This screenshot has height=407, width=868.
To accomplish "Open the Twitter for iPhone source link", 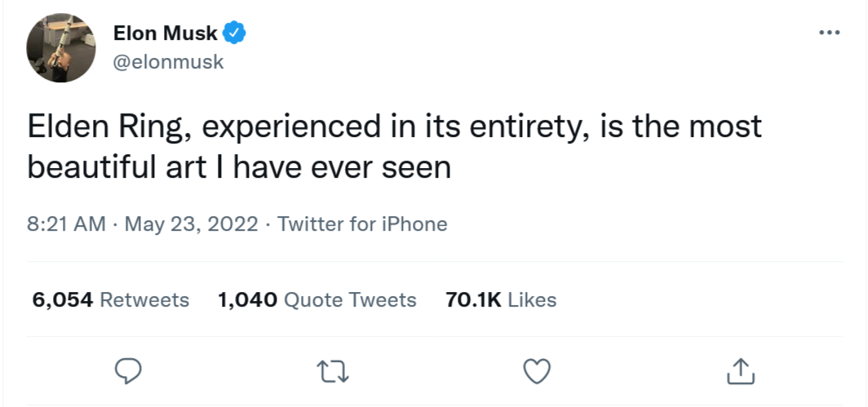I will coord(362,224).
